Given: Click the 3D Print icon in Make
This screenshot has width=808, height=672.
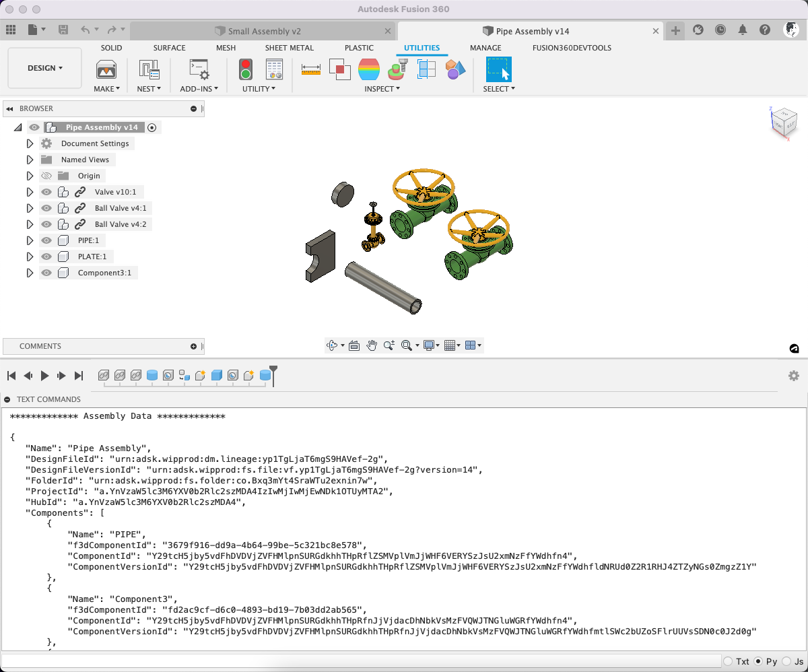Looking at the screenshot, I should [106, 69].
